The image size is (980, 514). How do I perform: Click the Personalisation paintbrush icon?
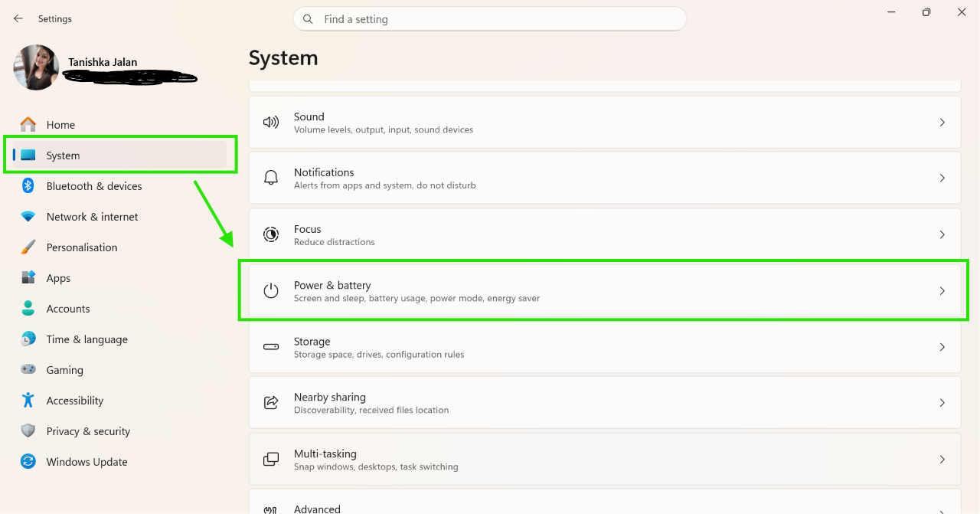(28, 247)
